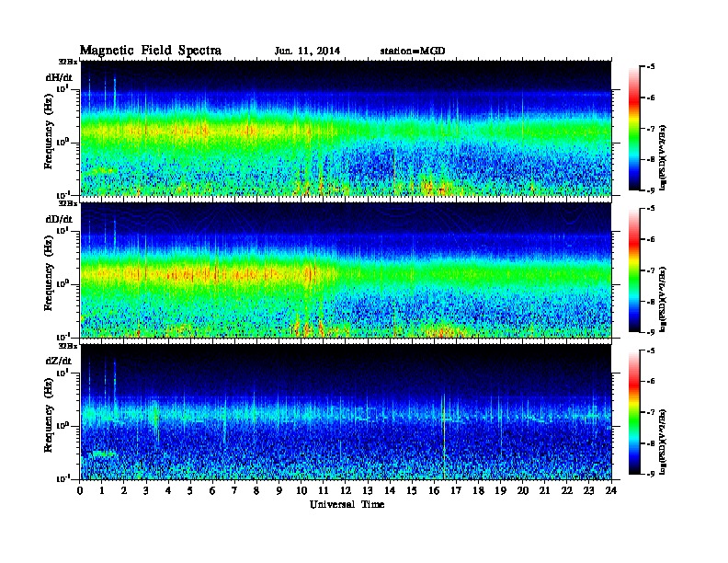The width and height of the screenshot is (728, 563).
Task: Click the '-5' value on dH/dt color scale
Action: [651, 67]
